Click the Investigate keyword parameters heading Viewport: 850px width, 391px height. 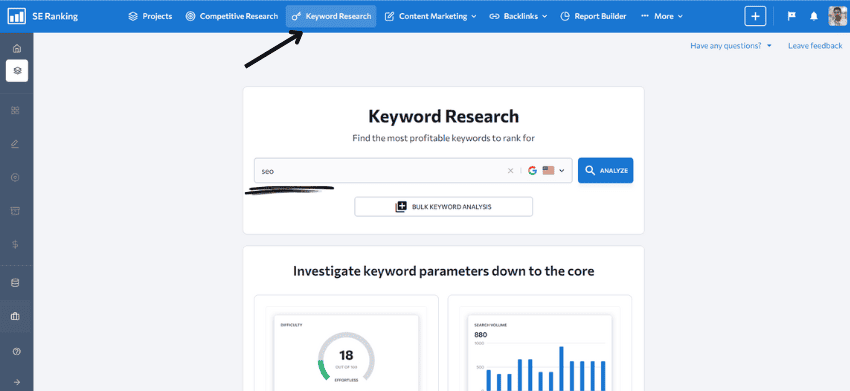443,271
